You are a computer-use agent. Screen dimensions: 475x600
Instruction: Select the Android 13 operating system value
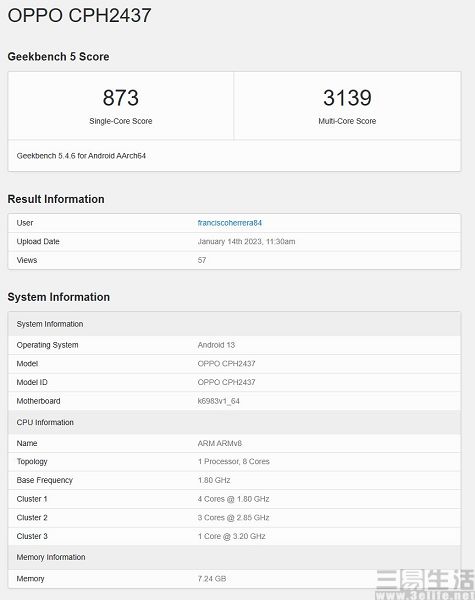(216, 345)
